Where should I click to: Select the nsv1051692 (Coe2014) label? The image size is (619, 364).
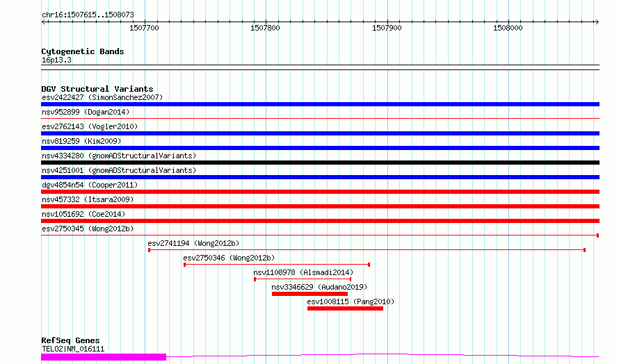(83, 214)
